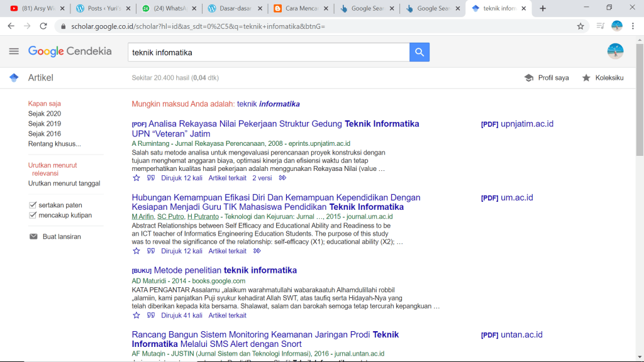The image size is (644, 362).
Task: Filter results with Sejak 2019
Action: coord(45,124)
